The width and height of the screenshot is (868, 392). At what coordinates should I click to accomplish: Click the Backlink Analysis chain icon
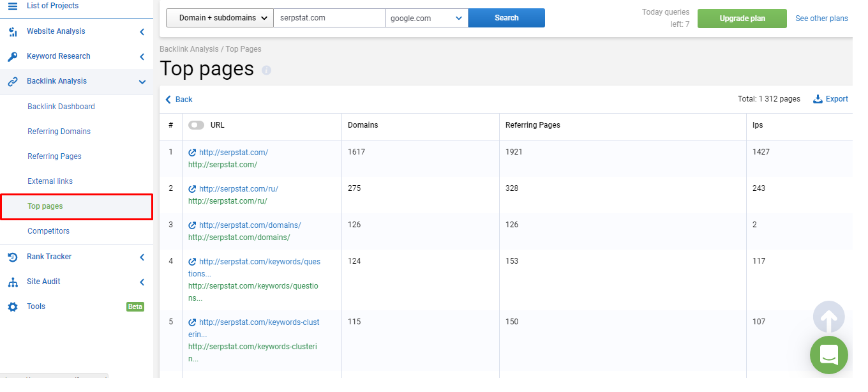[x=13, y=82]
